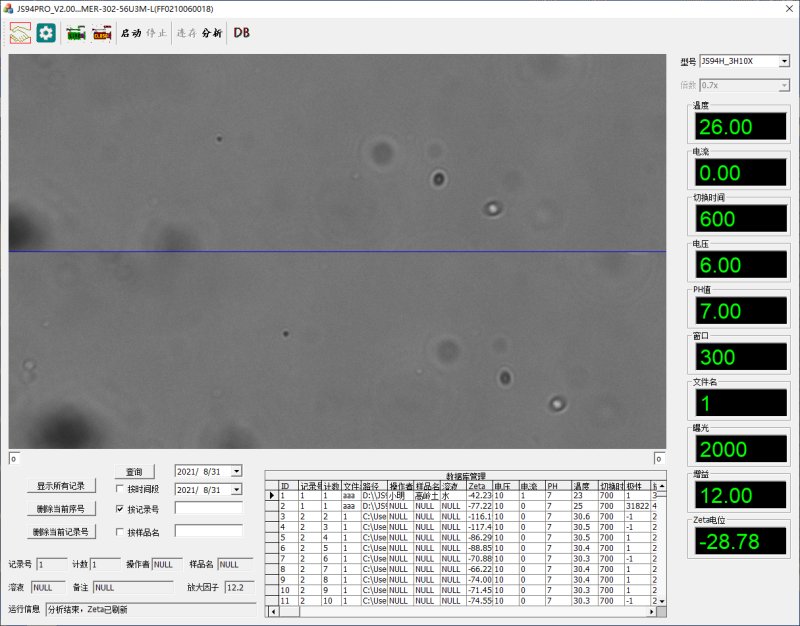This screenshot has width=800, height=626.
Task: Expand the 型号 JS94H_3H10X dropdown
Action: coord(783,61)
